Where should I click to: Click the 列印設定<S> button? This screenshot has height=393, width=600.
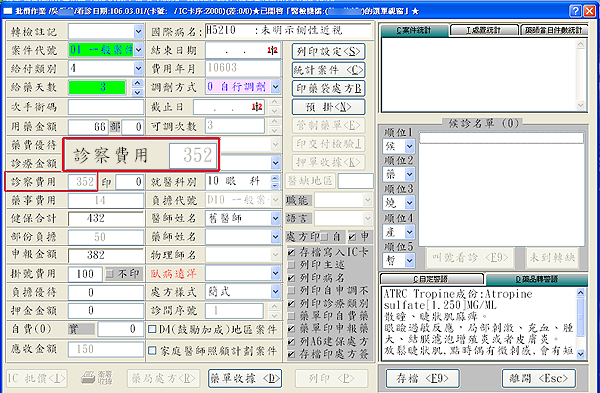point(328,51)
